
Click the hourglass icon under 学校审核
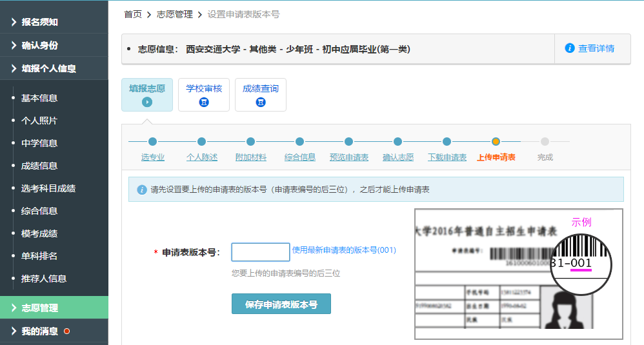tap(204, 102)
